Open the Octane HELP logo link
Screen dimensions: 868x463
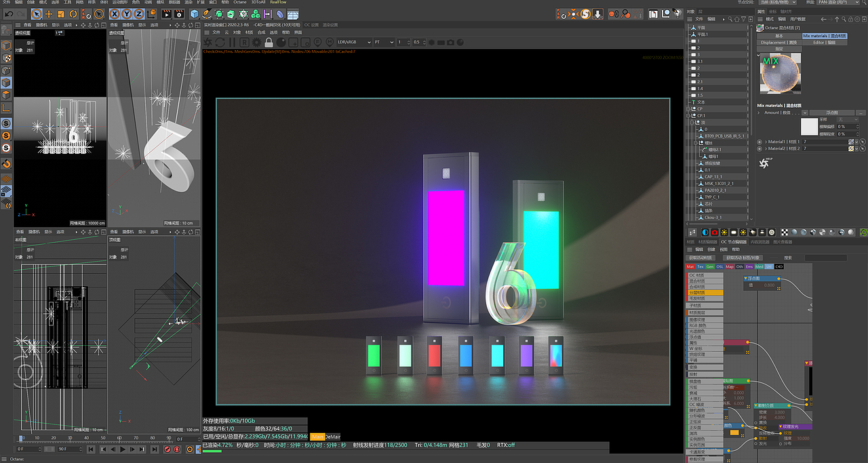[764, 162]
